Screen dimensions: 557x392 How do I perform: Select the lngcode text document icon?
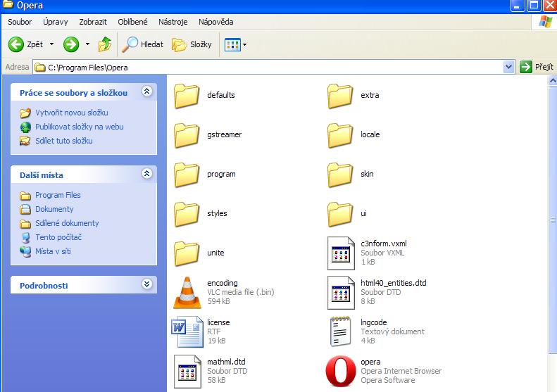[342, 331]
